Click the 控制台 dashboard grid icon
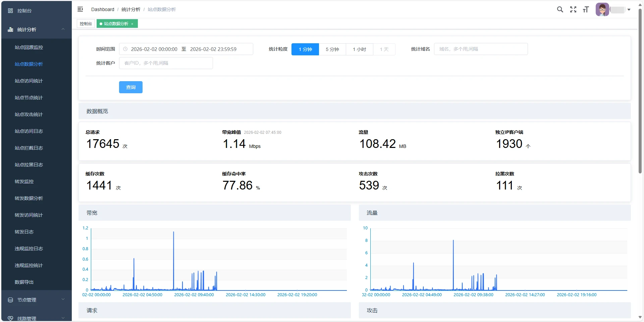The image size is (644, 322). point(10,11)
